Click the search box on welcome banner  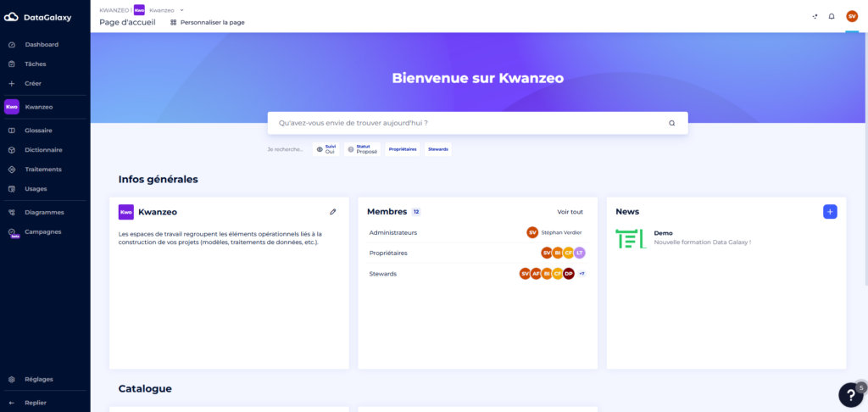click(x=478, y=123)
